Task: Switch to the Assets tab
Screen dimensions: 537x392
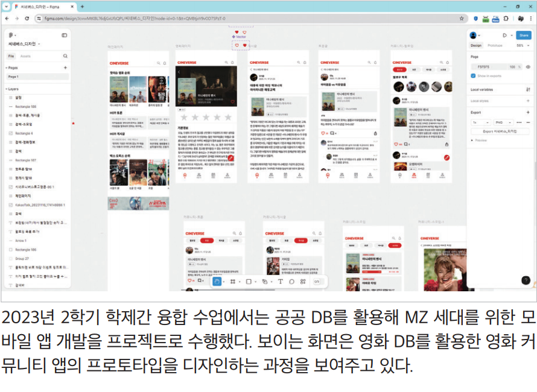Action: [x=25, y=56]
